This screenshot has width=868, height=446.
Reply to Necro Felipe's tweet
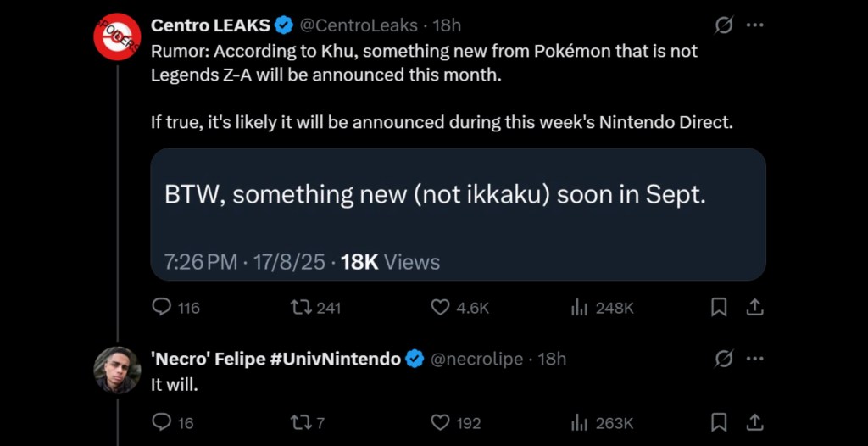pos(161,421)
